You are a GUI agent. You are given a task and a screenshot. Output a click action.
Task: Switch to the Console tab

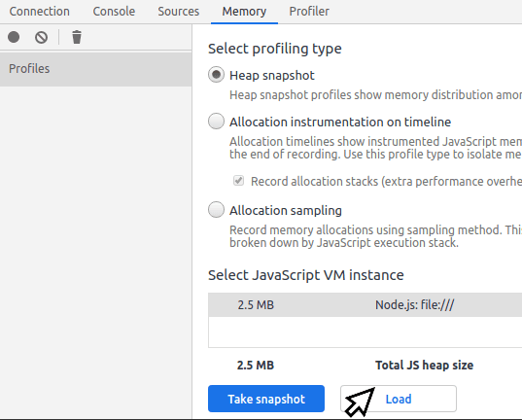[x=114, y=12]
